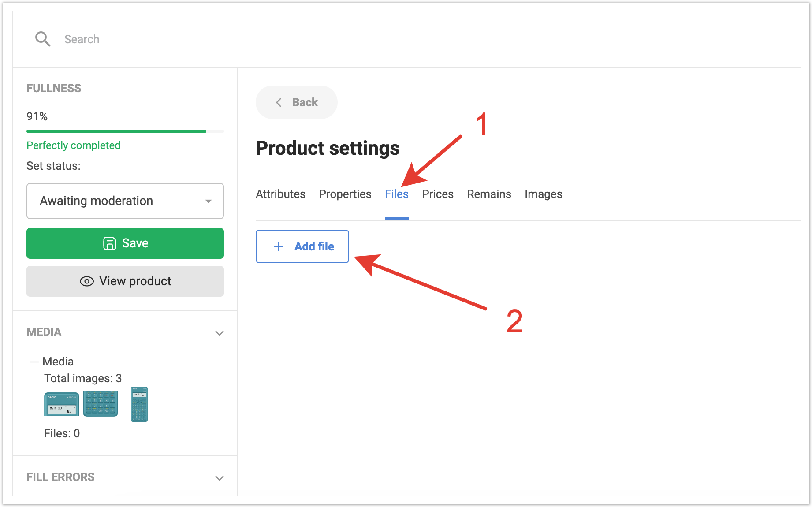
Task: Click the eye icon on View product
Action: (x=87, y=281)
